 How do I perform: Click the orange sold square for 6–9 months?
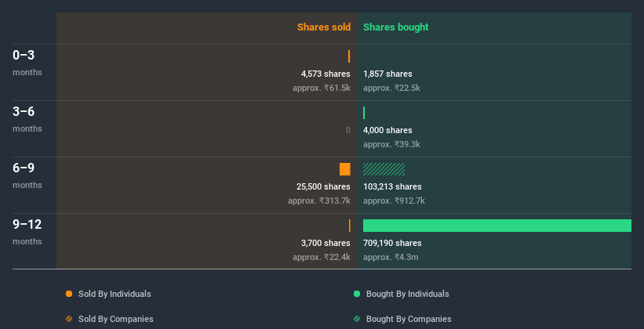click(x=345, y=169)
